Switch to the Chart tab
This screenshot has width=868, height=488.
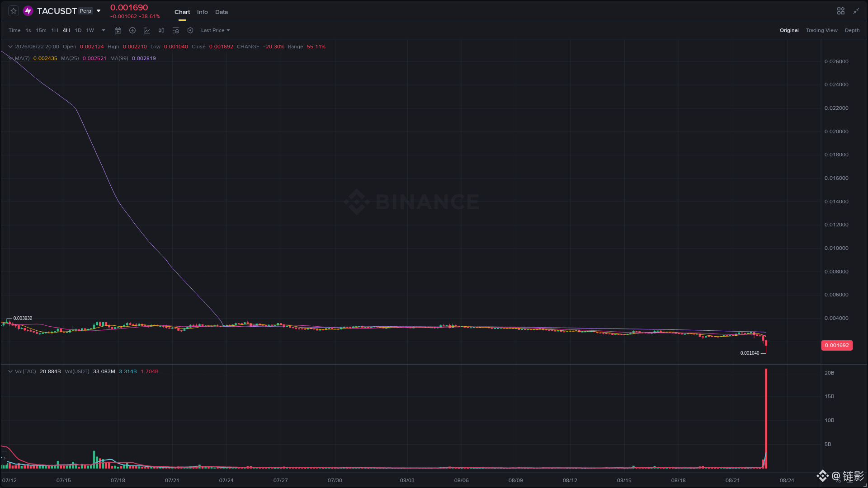pos(182,12)
